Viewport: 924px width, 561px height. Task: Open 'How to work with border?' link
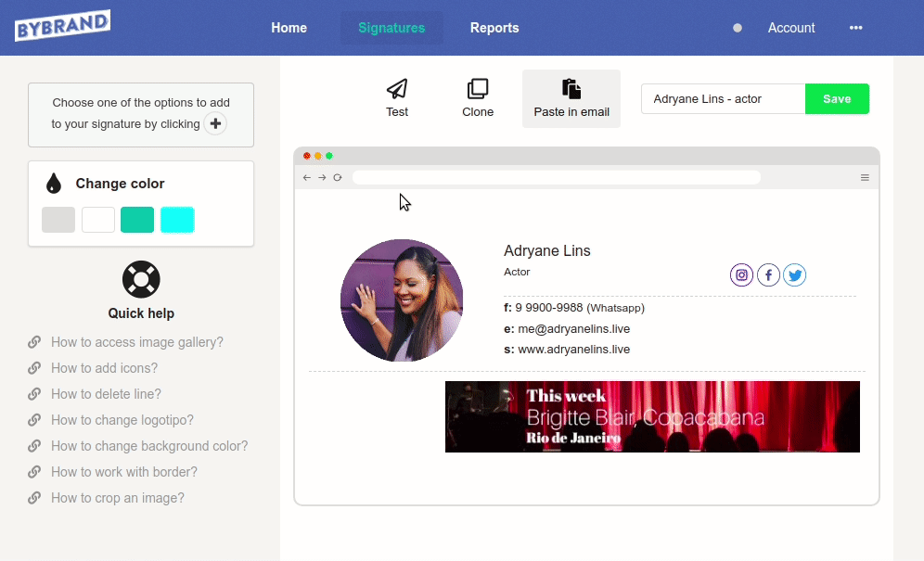point(123,472)
